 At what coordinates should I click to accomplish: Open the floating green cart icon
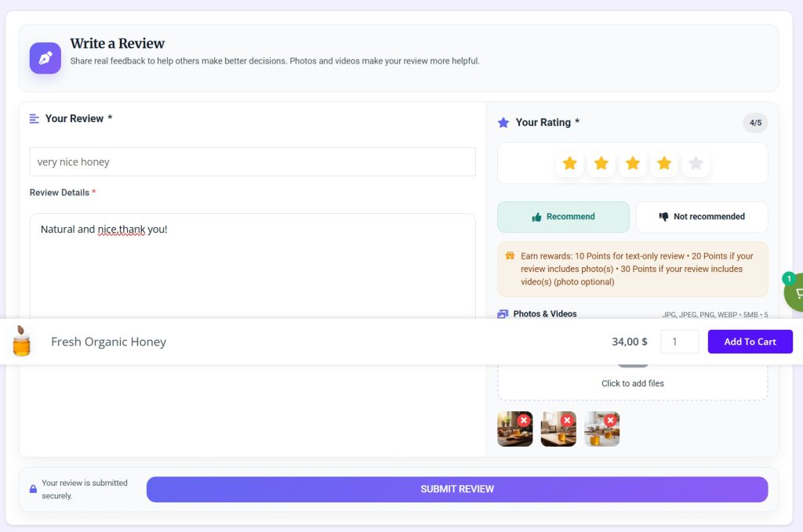click(795, 292)
